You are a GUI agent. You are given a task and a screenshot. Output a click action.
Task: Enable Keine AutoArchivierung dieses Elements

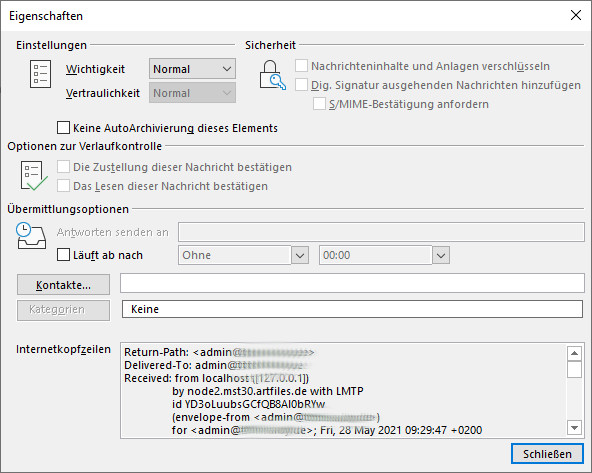(63, 128)
